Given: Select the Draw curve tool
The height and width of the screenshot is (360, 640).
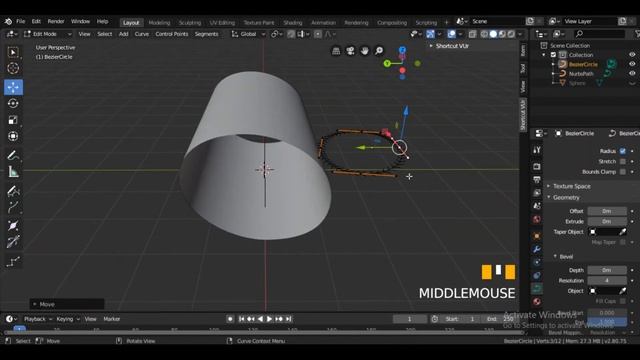Looking at the screenshot, I should tap(13, 191).
